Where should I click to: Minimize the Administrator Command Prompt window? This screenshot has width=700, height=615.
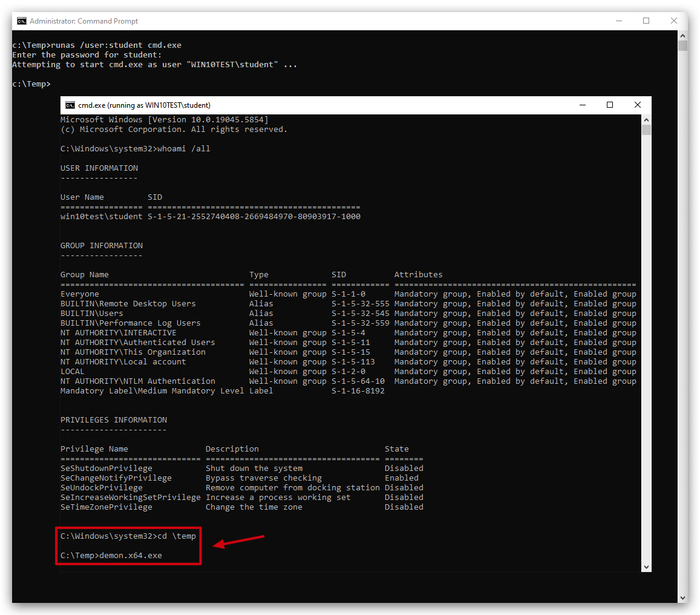point(619,21)
